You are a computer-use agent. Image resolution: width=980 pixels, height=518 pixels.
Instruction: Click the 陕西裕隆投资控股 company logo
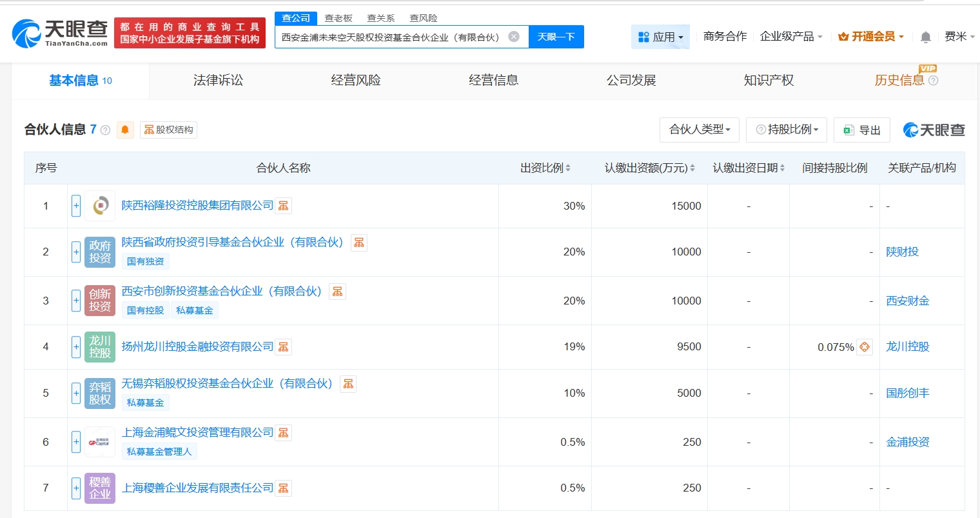click(x=100, y=206)
